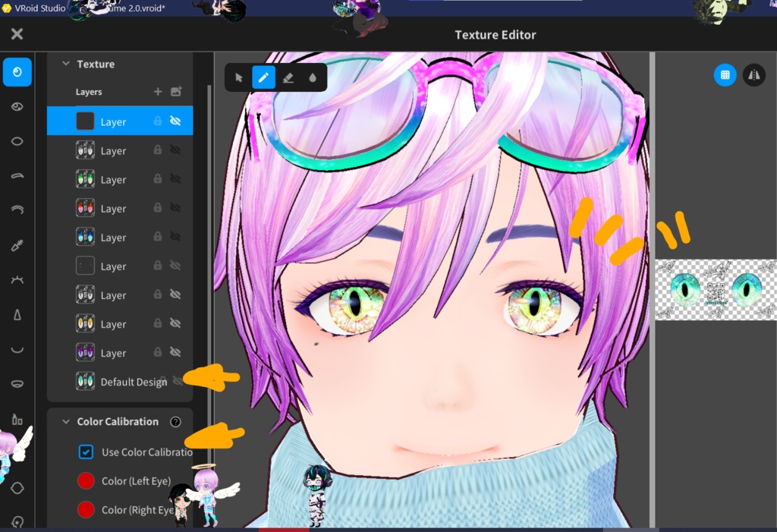Open the Color Calibration help button
Image resolution: width=777 pixels, height=532 pixels.
tap(176, 422)
